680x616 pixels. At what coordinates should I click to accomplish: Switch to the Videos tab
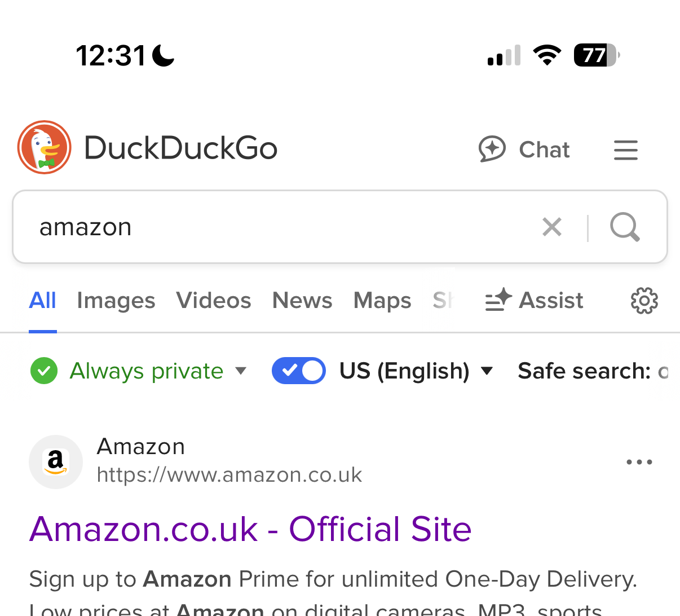click(214, 301)
